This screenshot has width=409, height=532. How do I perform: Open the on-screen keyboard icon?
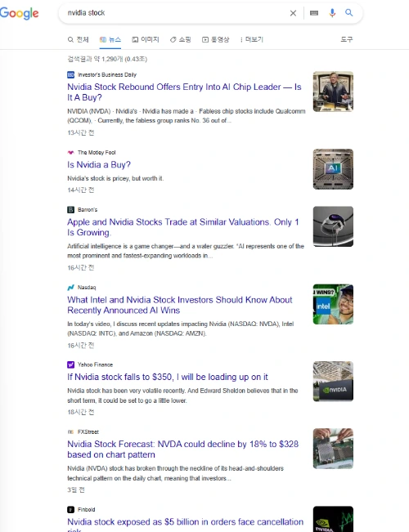314,13
